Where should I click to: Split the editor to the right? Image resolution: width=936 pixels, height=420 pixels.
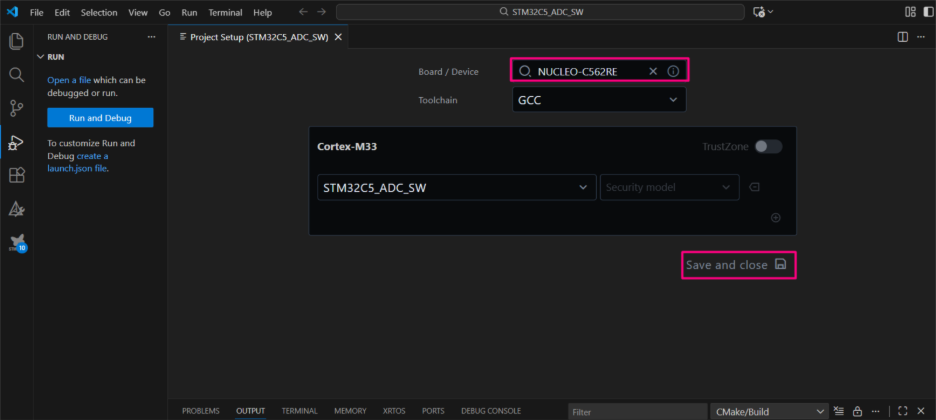pyautogui.click(x=903, y=37)
